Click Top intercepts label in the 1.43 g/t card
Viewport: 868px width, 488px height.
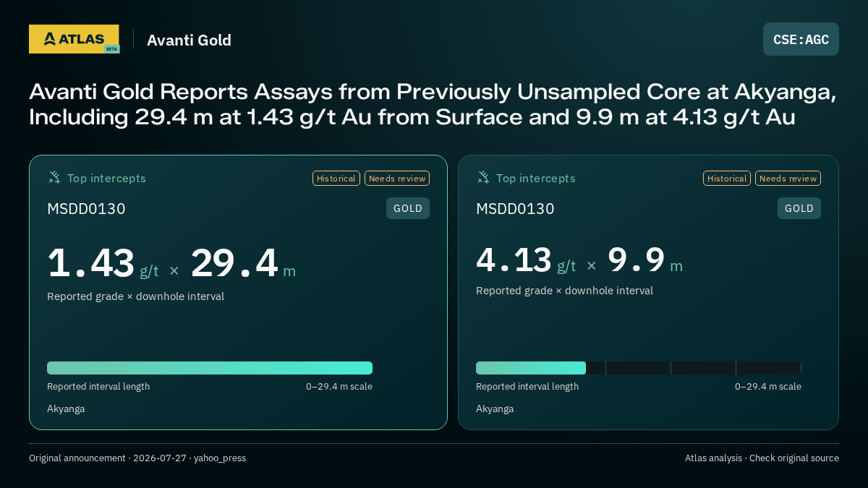click(x=106, y=178)
